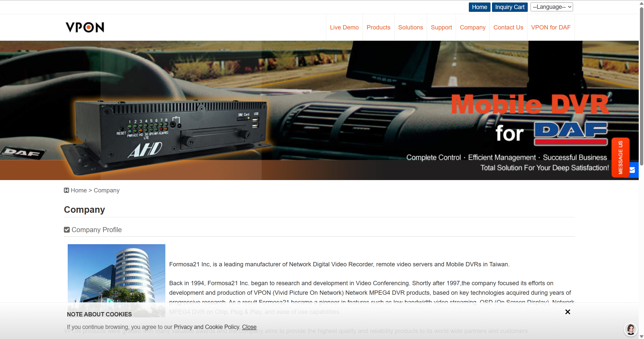Open the Company menu item
644x339 pixels.
coord(473,27)
